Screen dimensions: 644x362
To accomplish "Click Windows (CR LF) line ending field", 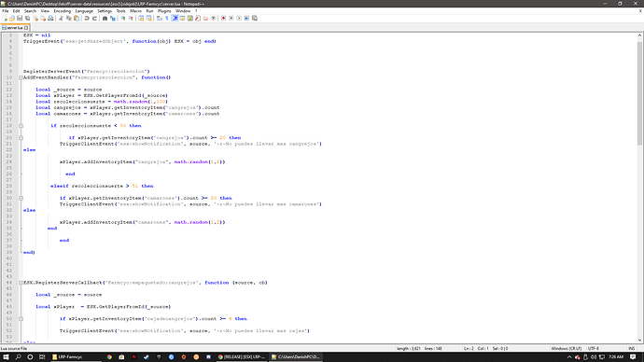I will pos(566,348).
